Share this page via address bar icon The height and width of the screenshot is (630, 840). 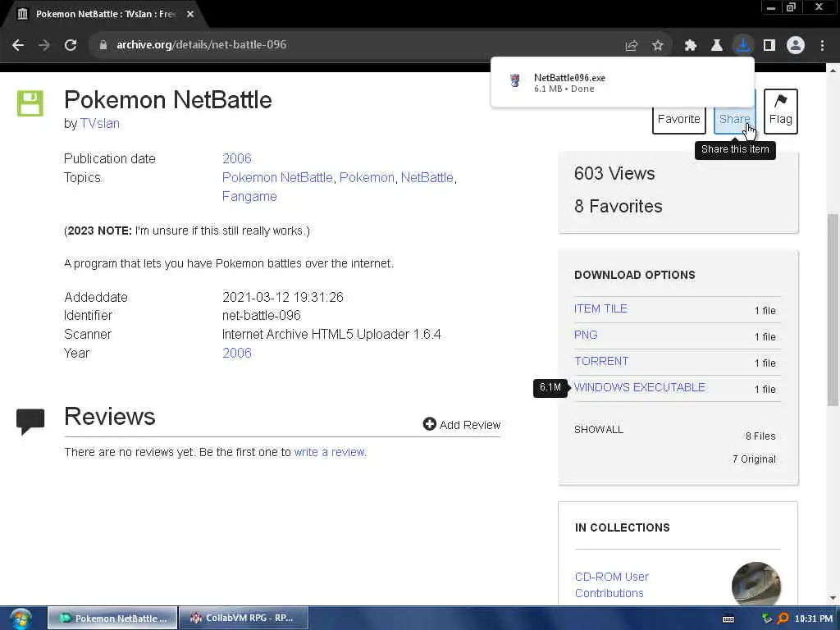(x=632, y=46)
